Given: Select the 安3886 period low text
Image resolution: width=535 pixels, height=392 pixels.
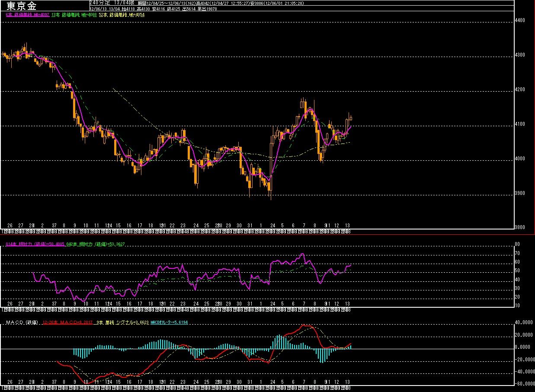Looking at the screenshot, I should click(x=257, y=3).
